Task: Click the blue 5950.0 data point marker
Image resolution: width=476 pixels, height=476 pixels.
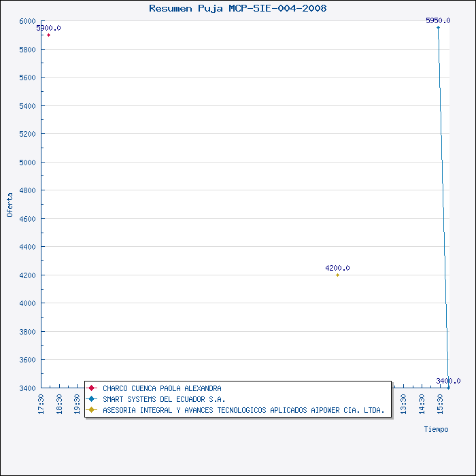Action: coord(438,28)
